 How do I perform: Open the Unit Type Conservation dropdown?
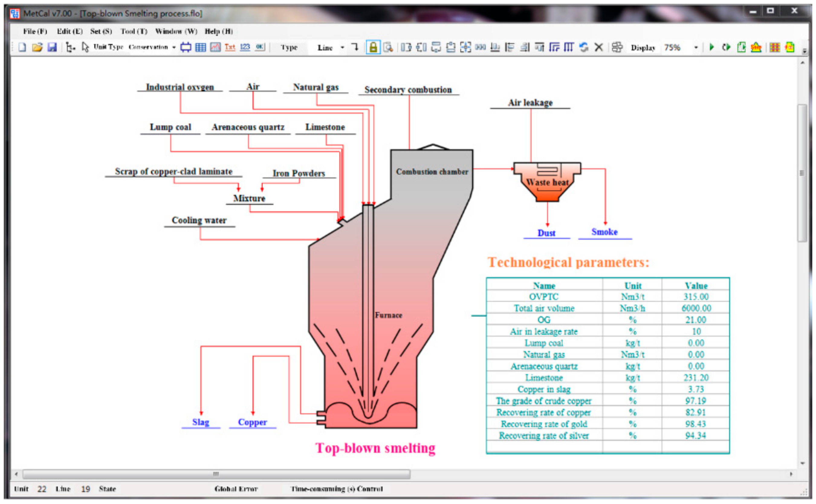tap(174, 47)
